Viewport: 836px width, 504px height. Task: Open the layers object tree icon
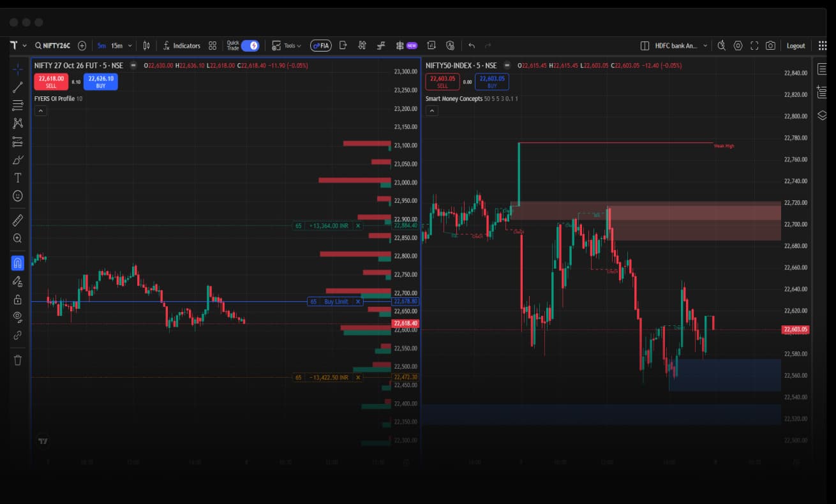822,115
